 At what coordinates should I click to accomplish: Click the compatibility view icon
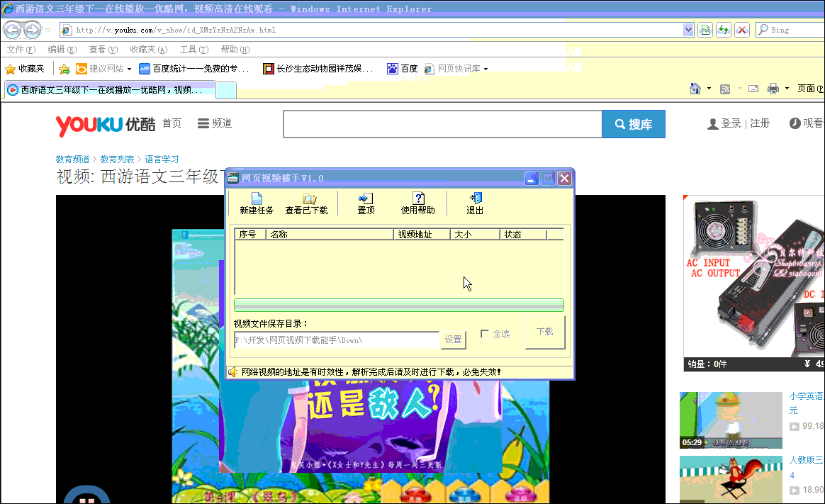click(x=705, y=30)
